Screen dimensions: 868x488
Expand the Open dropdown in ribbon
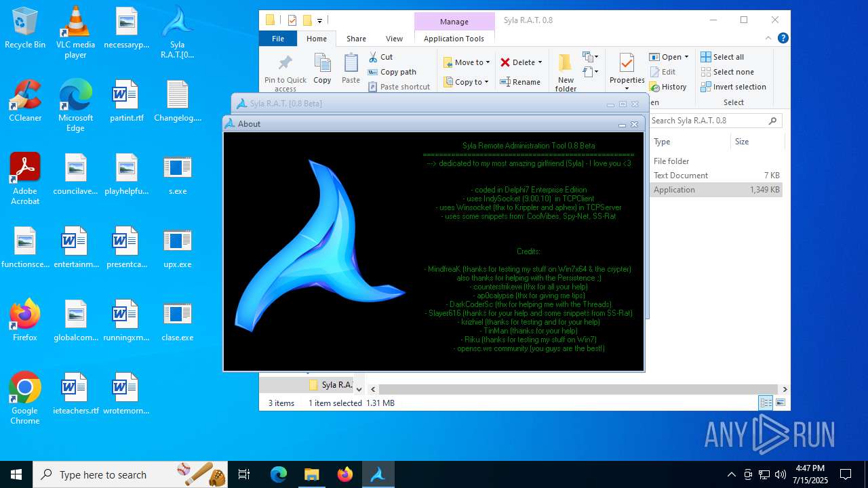point(686,57)
